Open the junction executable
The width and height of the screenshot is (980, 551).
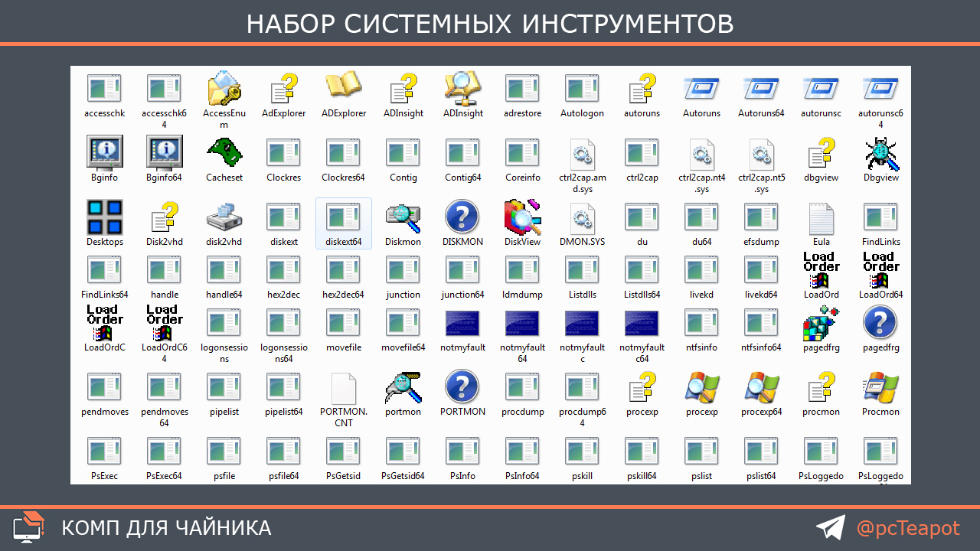tap(403, 270)
